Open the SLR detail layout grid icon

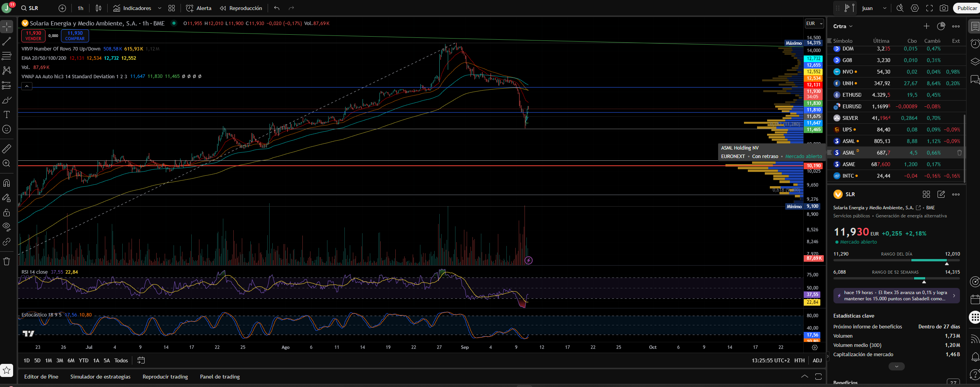926,194
